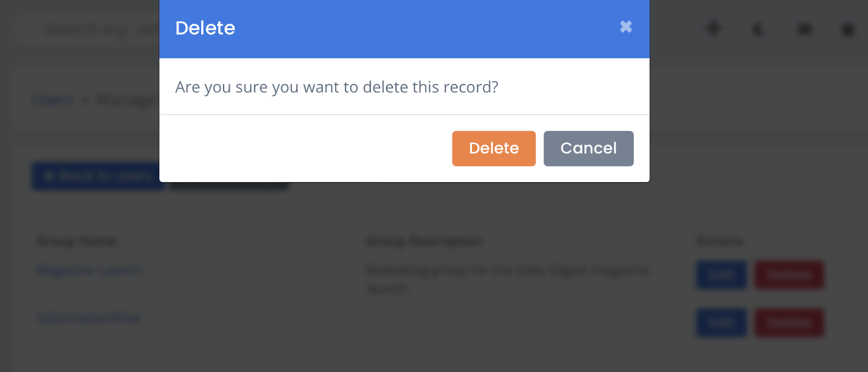Click the Actions column header
868x372 pixels.
(x=719, y=241)
